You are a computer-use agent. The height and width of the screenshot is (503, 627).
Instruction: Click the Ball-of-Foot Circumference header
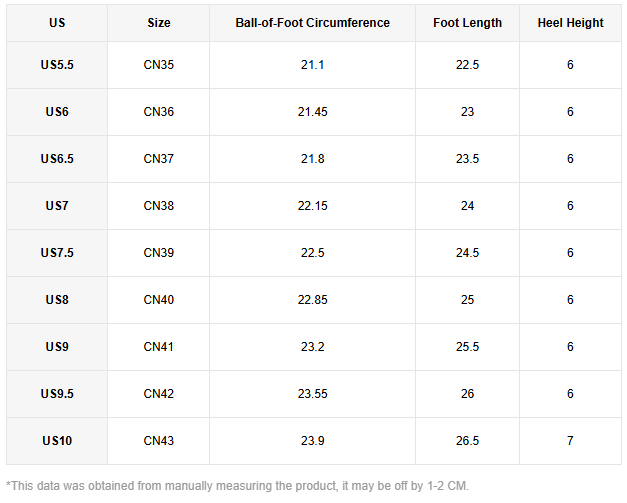(x=312, y=23)
